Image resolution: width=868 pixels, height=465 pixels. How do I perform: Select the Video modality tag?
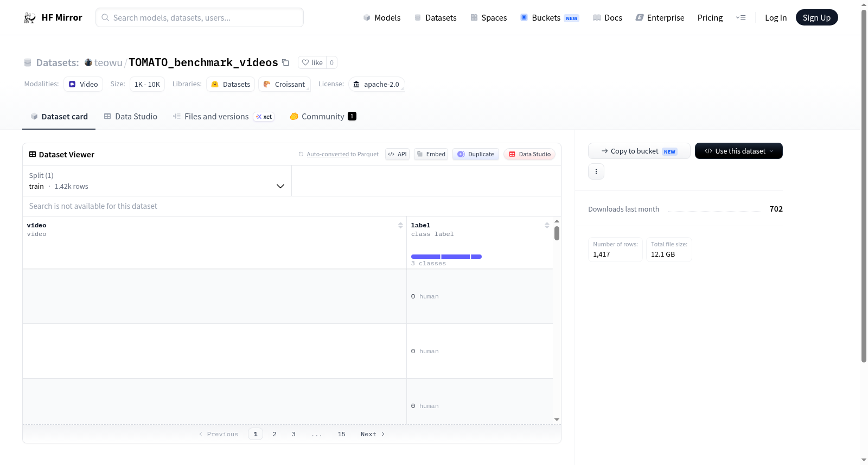[83, 84]
